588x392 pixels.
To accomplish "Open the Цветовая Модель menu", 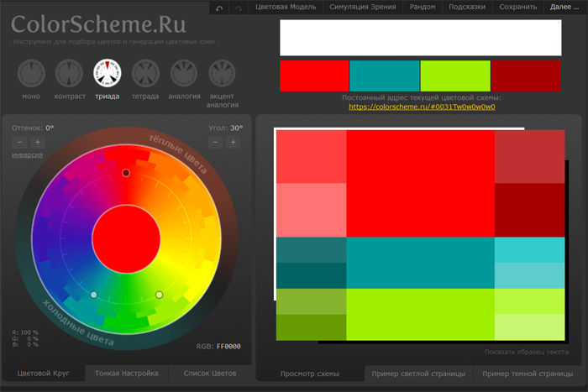I will tap(286, 7).
